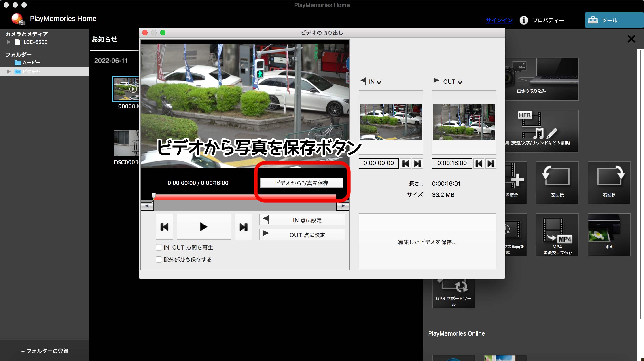Viewport: 644px width, 361px height.
Task: Step the IN point back one frame
Action: 405,164
